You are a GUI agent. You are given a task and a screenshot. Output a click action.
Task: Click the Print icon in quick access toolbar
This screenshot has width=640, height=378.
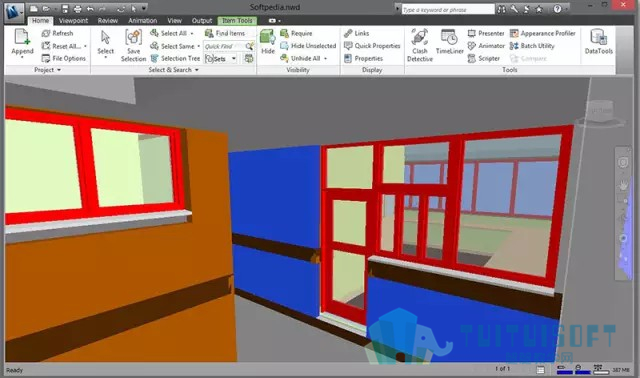(x=77, y=9)
